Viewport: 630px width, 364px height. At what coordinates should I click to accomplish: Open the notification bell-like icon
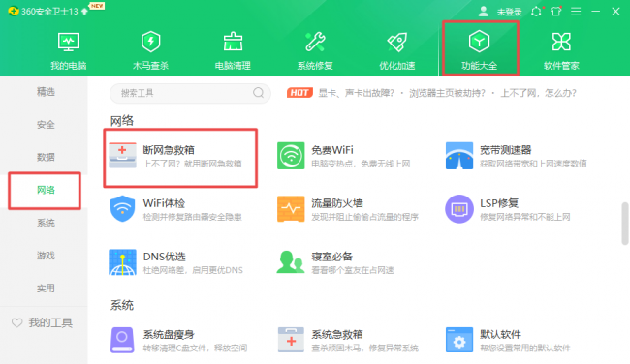(x=536, y=12)
